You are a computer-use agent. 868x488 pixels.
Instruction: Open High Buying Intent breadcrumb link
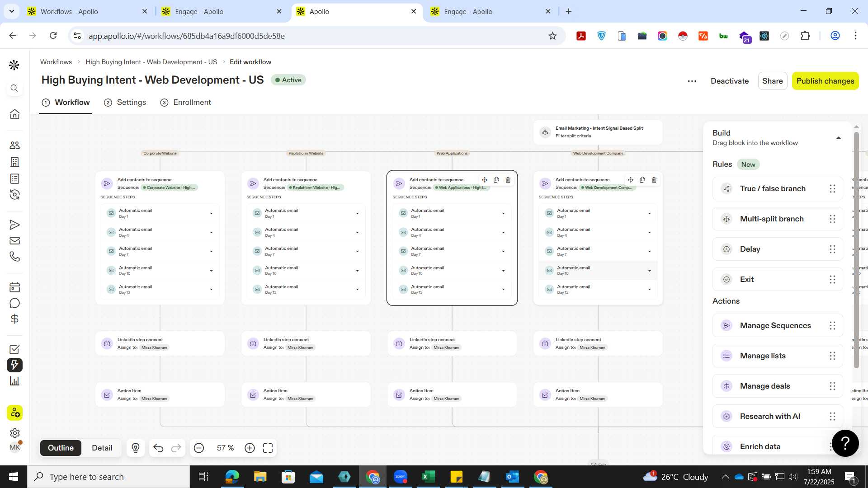[151, 62]
